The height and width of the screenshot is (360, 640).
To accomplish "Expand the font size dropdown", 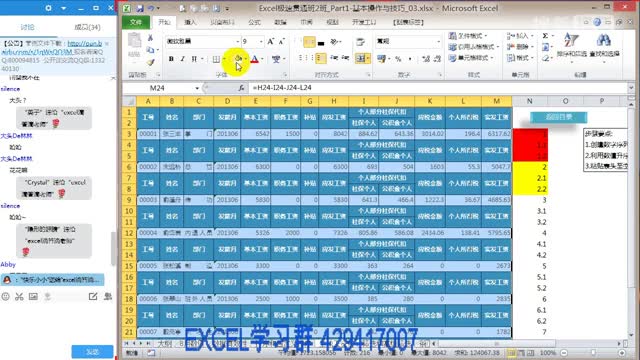I will pos(261,42).
